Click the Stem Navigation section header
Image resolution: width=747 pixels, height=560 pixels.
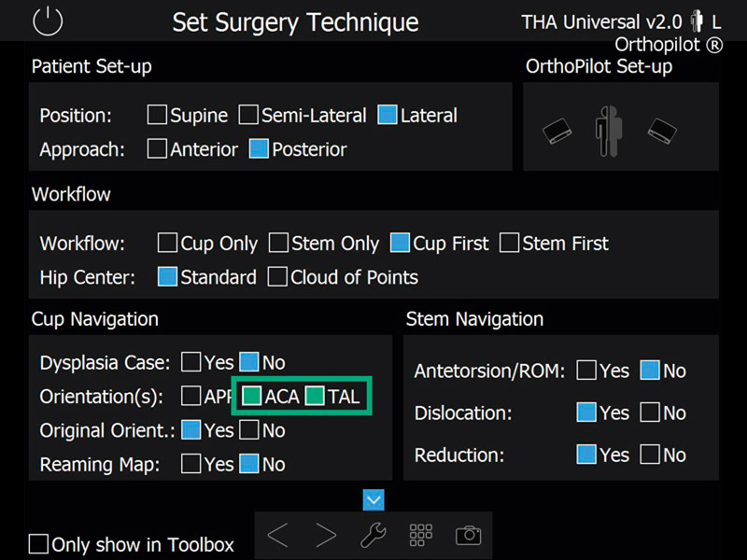474,319
